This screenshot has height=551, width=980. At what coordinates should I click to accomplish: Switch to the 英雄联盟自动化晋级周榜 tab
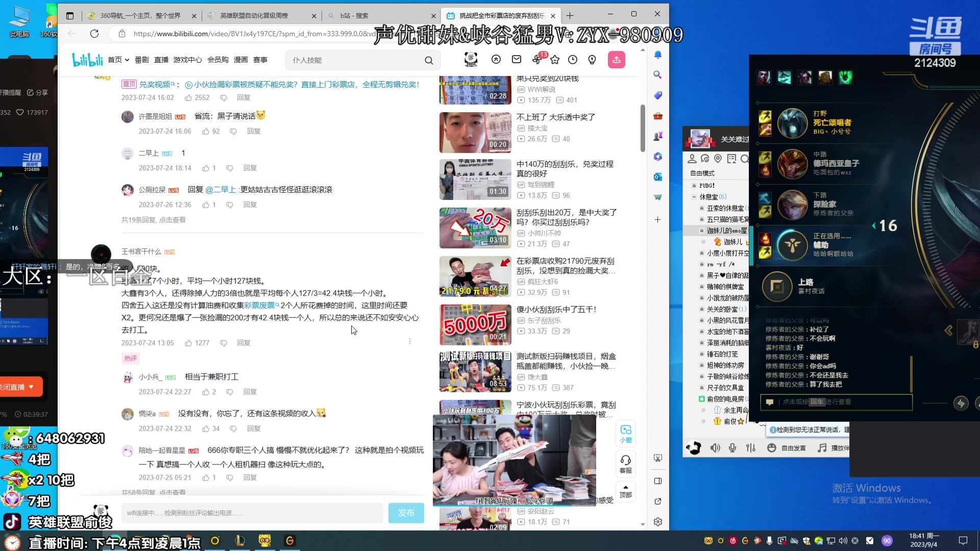[262, 16]
